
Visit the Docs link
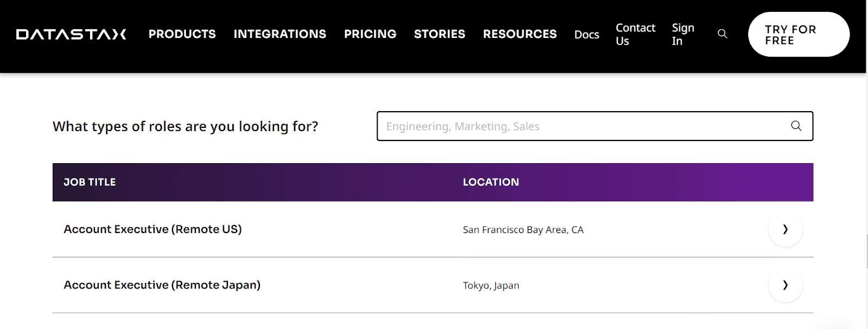(586, 35)
